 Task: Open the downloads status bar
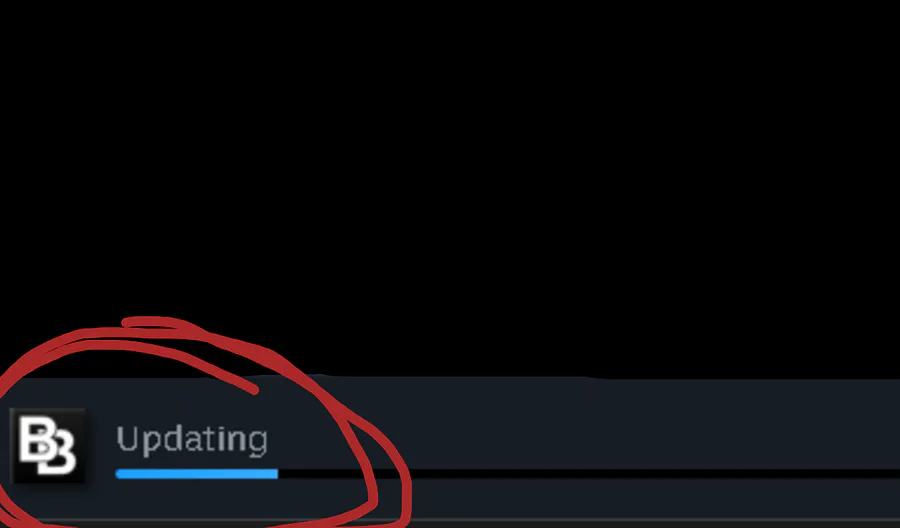coord(450,449)
